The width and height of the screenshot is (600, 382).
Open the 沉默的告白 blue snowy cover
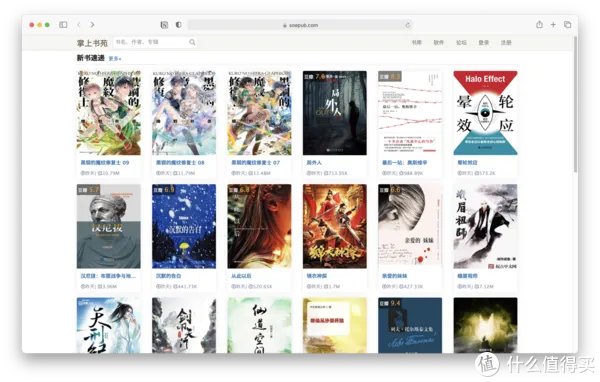(184, 226)
